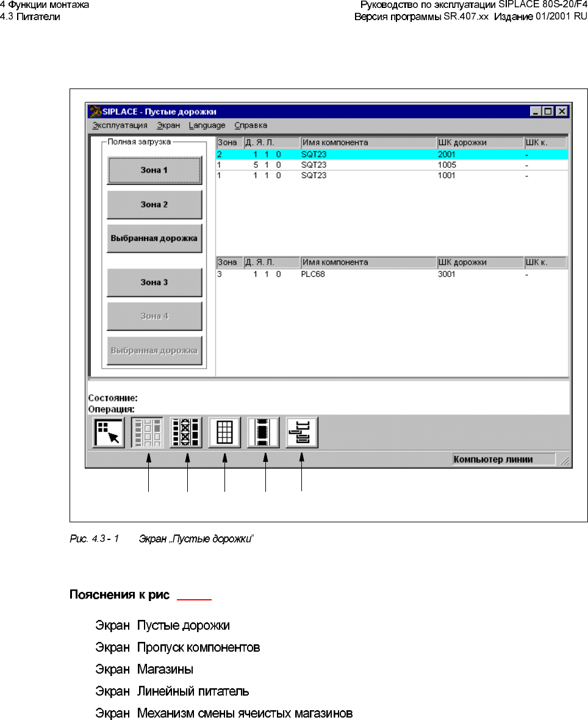This screenshot has height=720, width=588.
Task: Click the lower table ШК дорожки header
Action: (x=480, y=262)
